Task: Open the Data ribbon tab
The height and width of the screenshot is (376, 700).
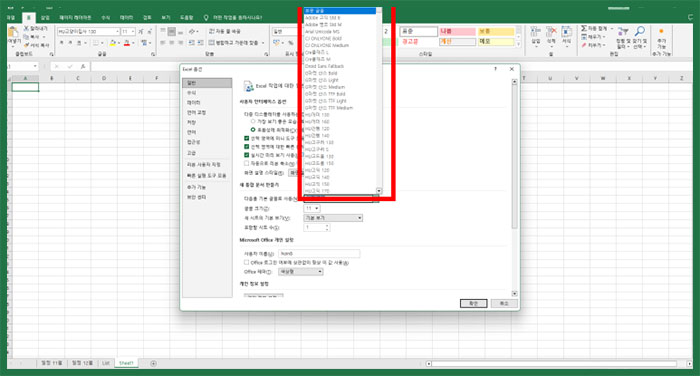Action: (x=126, y=17)
